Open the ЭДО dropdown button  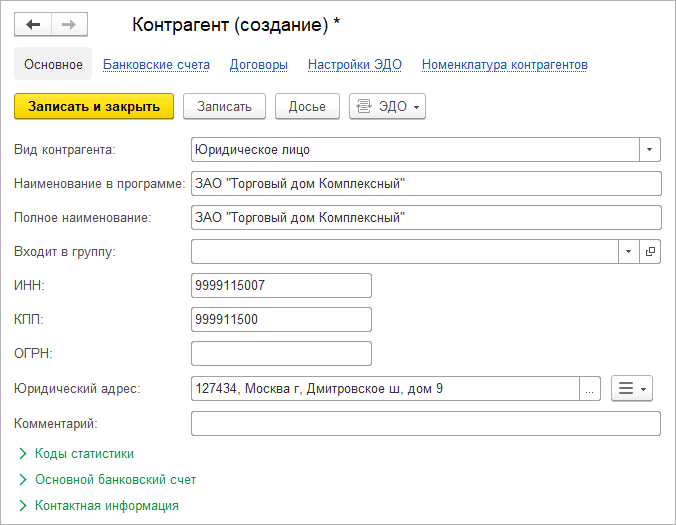[x=387, y=106]
